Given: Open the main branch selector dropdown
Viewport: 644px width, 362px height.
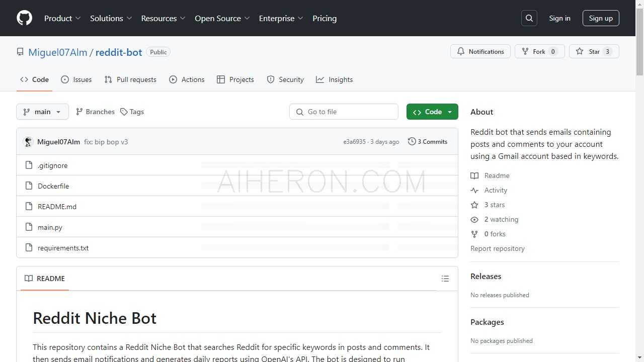Looking at the screenshot, I should [42, 112].
